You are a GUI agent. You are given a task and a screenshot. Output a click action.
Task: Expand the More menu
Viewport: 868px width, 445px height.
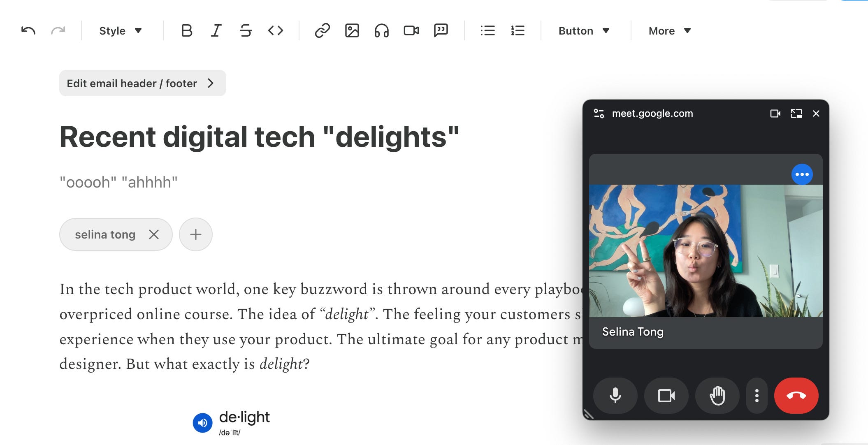tap(669, 31)
